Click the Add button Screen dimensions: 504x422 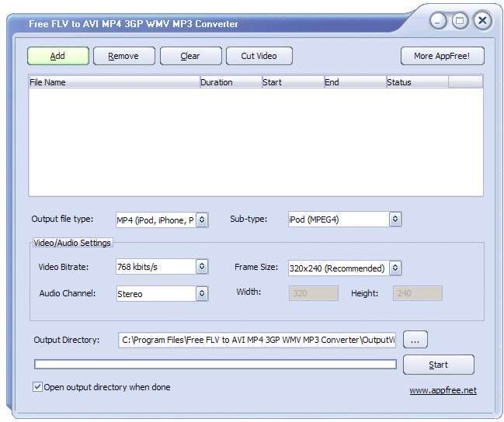click(x=58, y=56)
